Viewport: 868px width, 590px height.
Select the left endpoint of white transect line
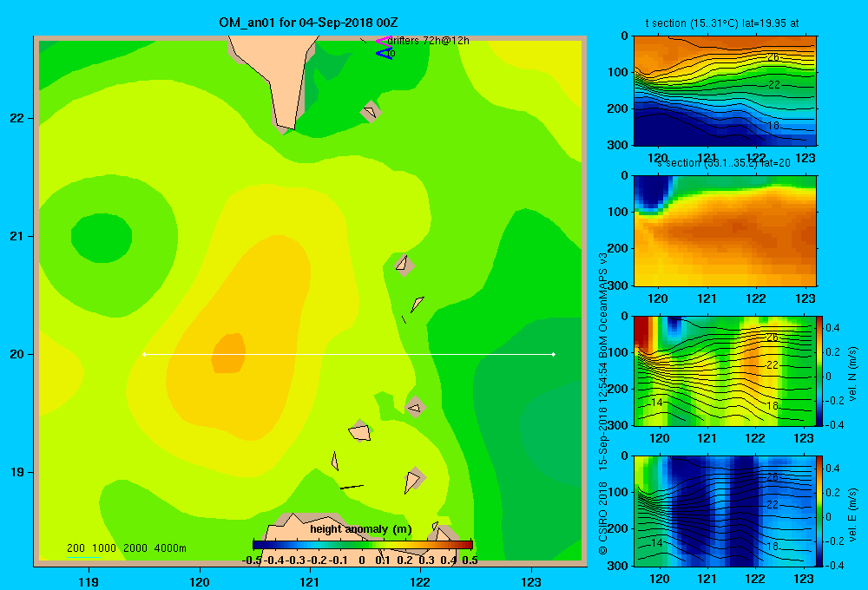[144, 354]
